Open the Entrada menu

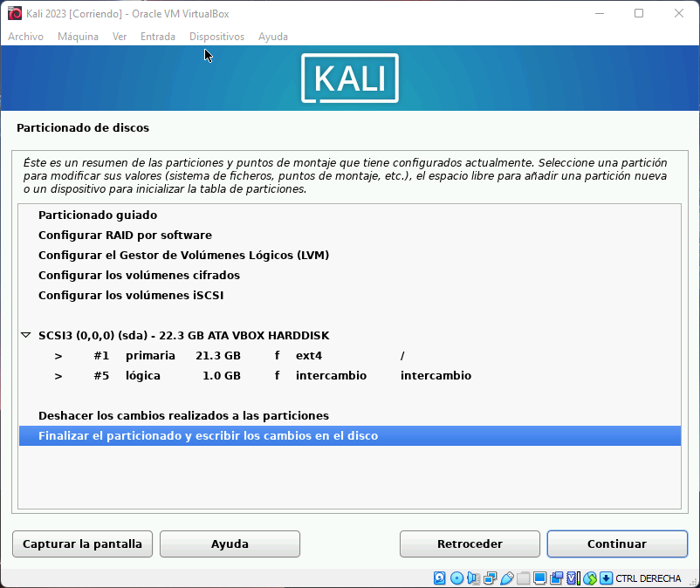coord(158,37)
